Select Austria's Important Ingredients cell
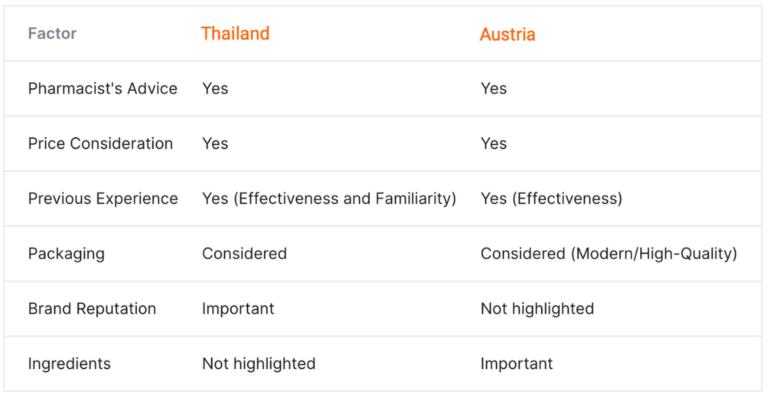The image size is (768, 398). [x=517, y=364]
